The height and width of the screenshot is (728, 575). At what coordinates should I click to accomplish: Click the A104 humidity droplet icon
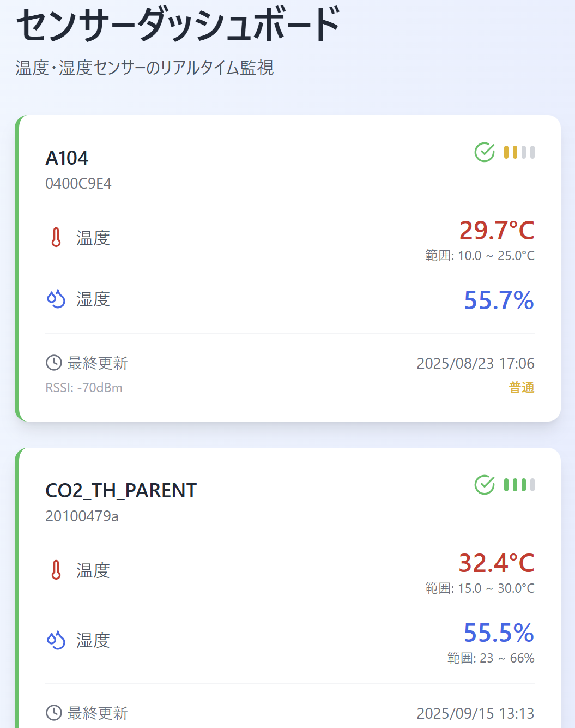click(56, 299)
